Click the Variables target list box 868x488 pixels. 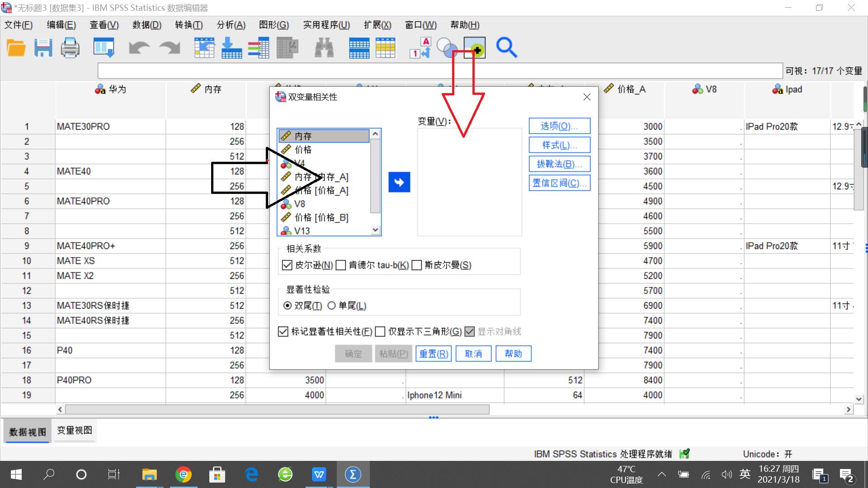(469, 182)
